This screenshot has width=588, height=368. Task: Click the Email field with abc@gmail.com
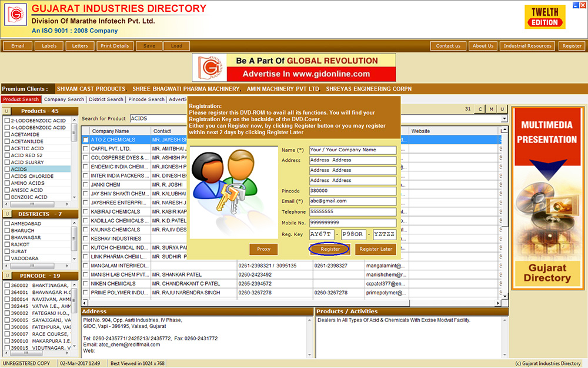coord(352,201)
